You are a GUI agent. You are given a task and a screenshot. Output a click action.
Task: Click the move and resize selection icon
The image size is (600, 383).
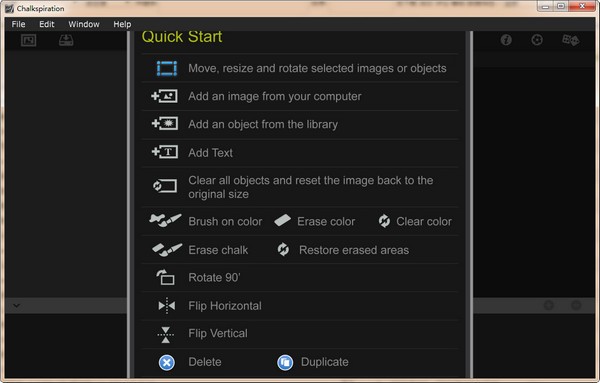tap(167, 68)
